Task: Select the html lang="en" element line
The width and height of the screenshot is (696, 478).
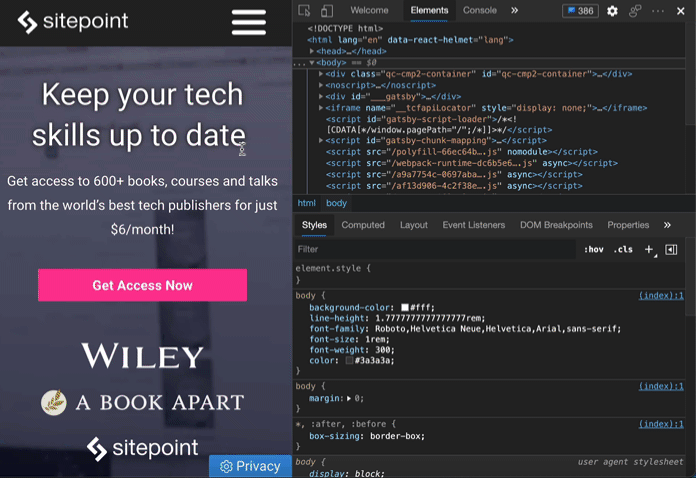Action: [410, 40]
